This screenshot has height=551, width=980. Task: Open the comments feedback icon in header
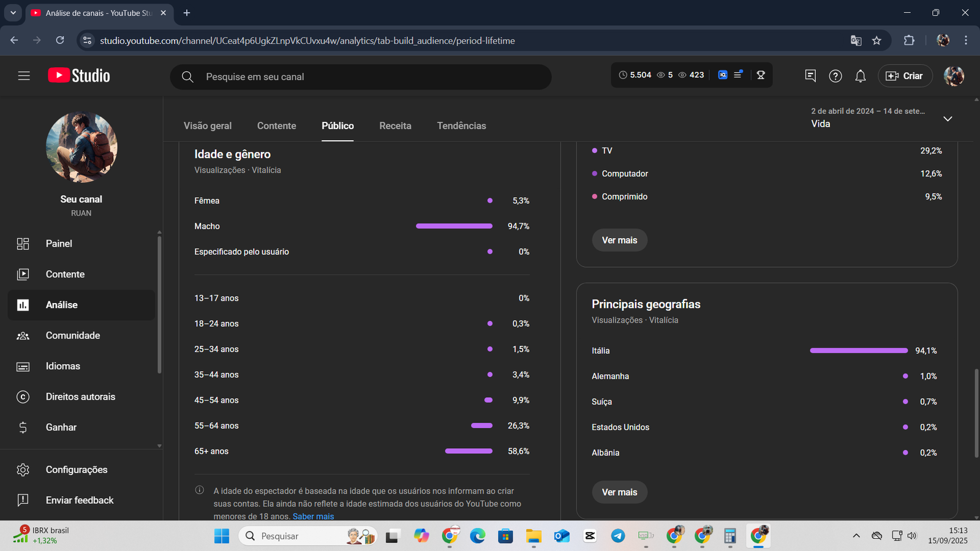(810, 76)
